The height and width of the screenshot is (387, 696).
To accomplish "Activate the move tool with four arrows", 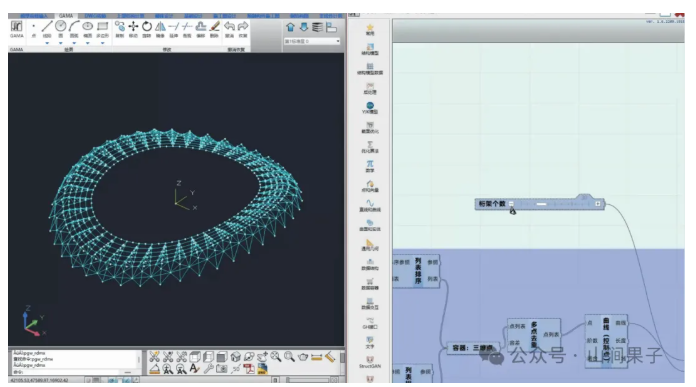I will (x=133, y=26).
